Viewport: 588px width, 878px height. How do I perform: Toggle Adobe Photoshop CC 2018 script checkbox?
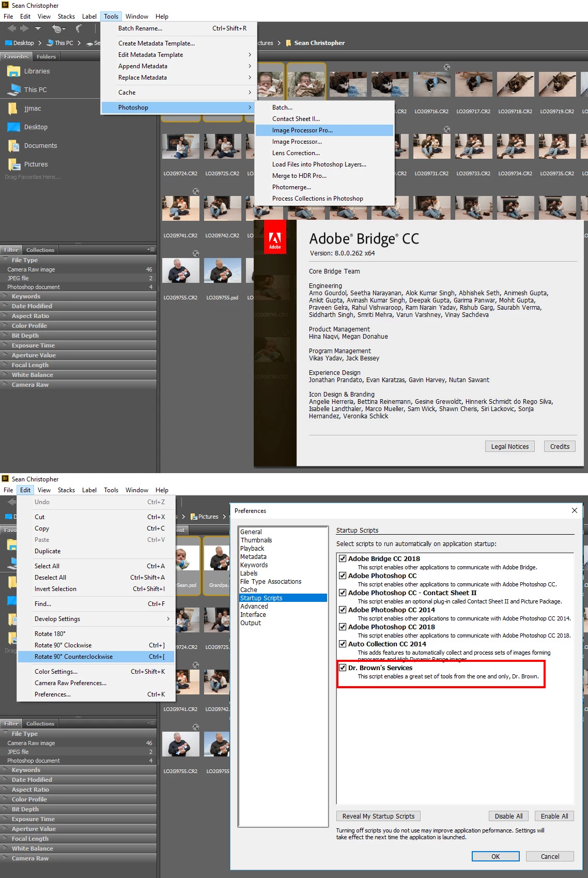[x=342, y=627]
